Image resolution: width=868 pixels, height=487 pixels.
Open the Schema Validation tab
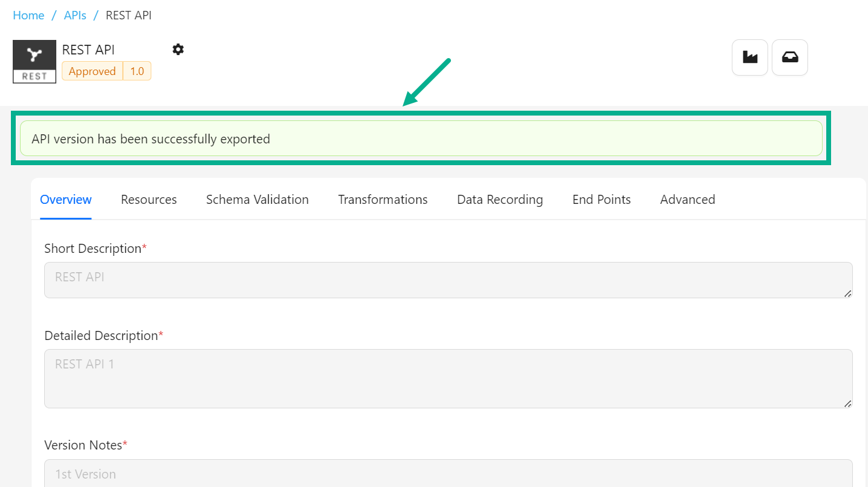[257, 200]
